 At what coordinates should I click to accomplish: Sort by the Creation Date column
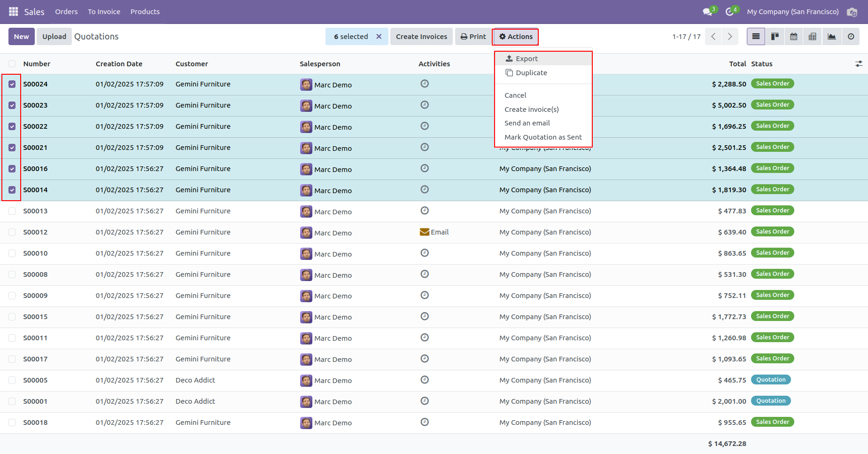pyautogui.click(x=119, y=64)
